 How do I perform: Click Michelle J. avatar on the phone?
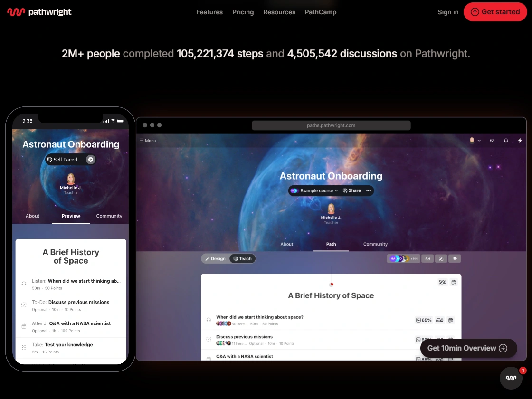click(x=71, y=179)
